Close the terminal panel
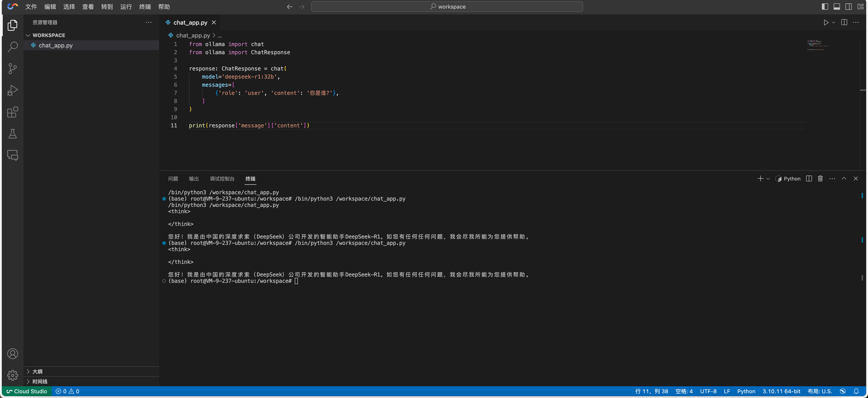 click(856, 178)
